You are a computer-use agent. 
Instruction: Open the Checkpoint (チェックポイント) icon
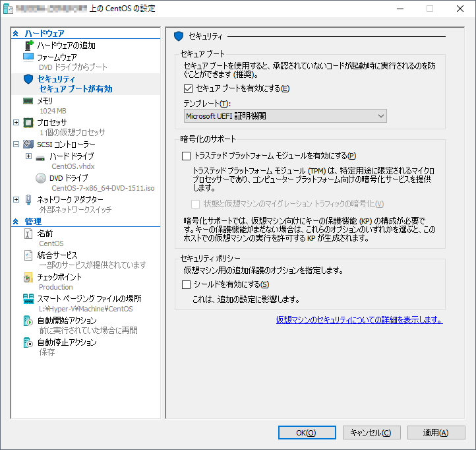pyautogui.click(x=28, y=277)
